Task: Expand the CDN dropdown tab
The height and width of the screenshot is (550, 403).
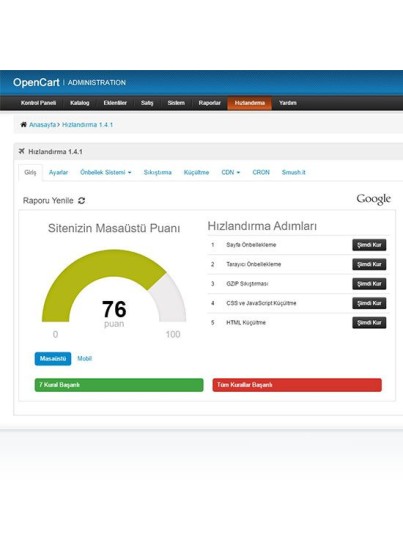Action: point(230,172)
